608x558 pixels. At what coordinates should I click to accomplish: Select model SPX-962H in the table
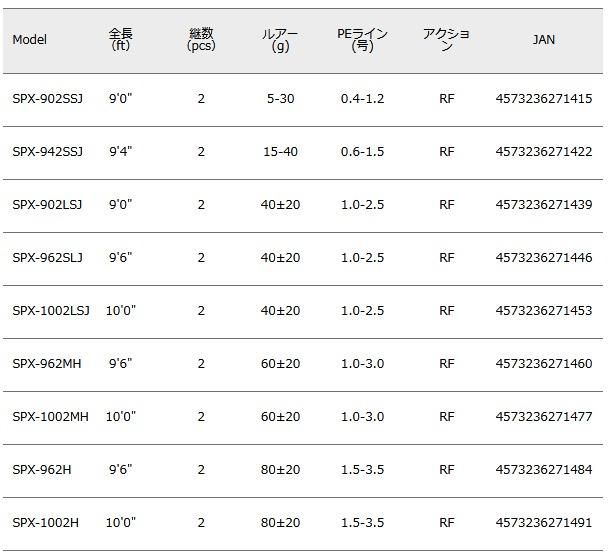coord(43,470)
